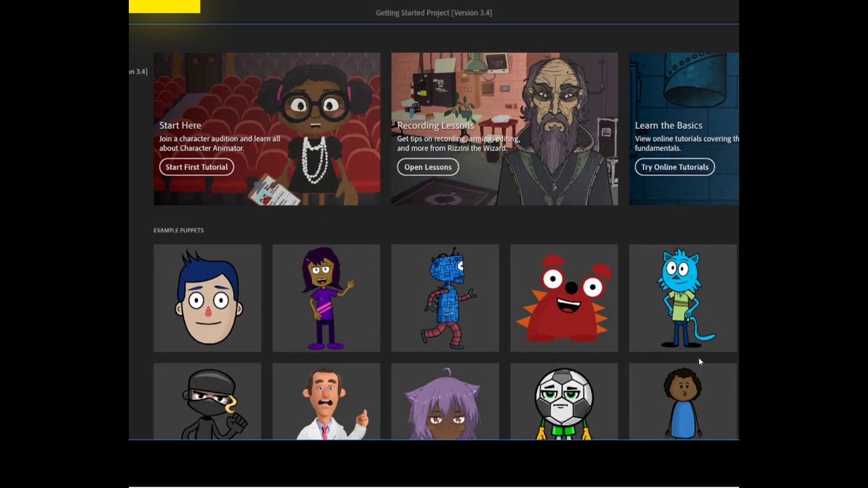Click the Recording Lessons heading text
Viewport: 868px width, 488px height.
[x=435, y=125]
